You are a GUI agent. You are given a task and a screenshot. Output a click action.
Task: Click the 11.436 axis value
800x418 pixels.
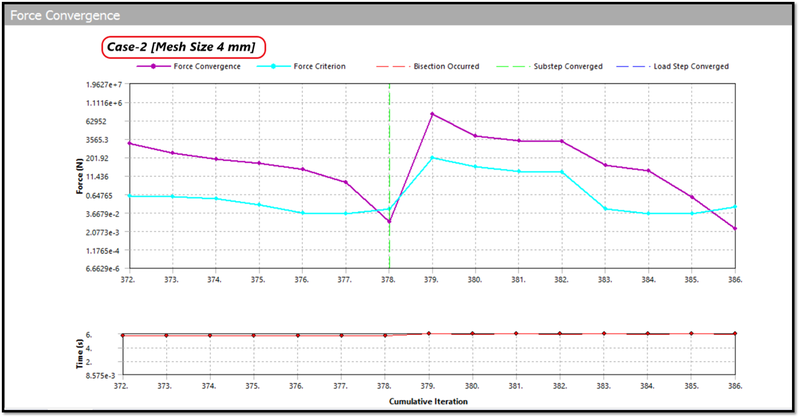point(97,177)
